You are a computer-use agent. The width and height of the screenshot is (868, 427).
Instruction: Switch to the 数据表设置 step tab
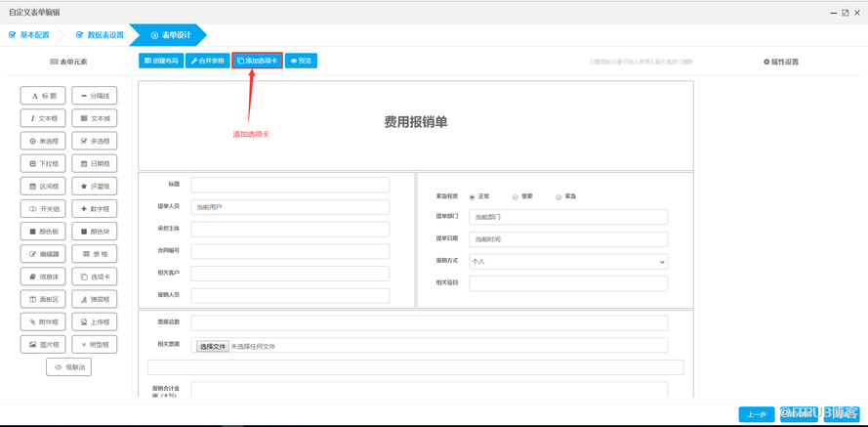click(100, 35)
